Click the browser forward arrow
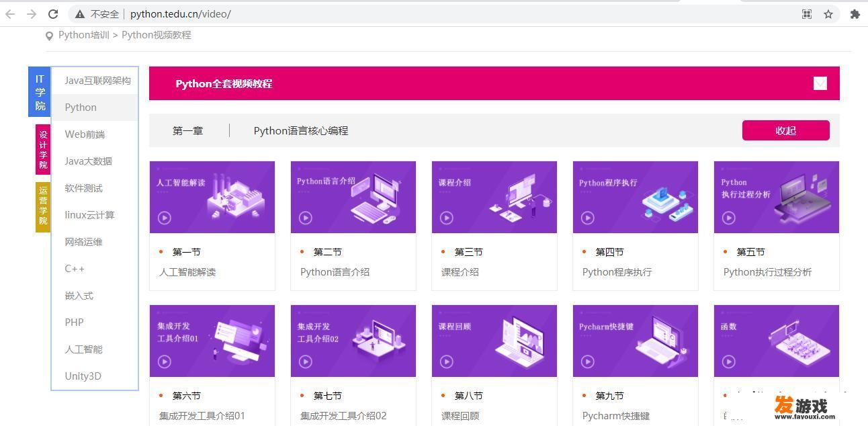Image resolution: width=868 pixels, height=426 pixels. (32, 14)
